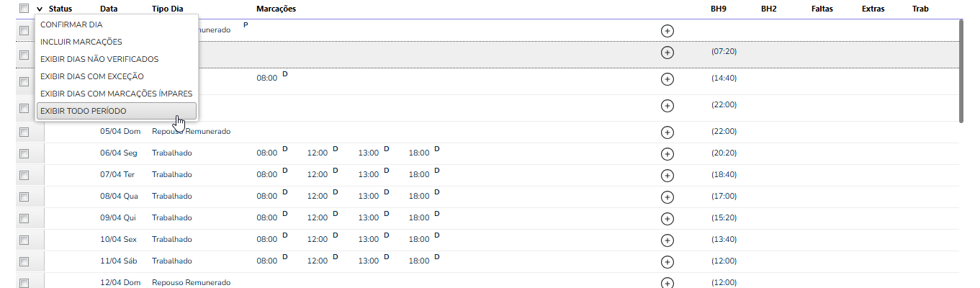Add marking on the 07/04 Ter row

(x=667, y=175)
